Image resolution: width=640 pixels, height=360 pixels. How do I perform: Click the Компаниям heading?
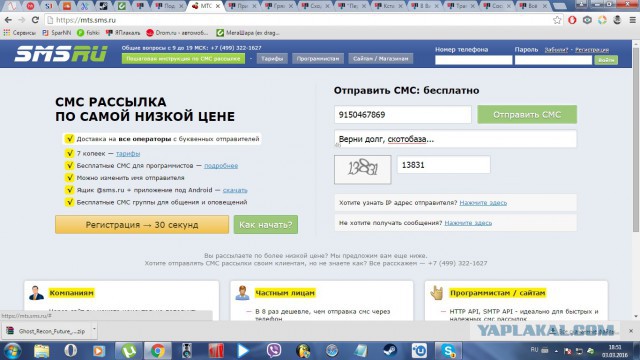[x=71, y=293]
